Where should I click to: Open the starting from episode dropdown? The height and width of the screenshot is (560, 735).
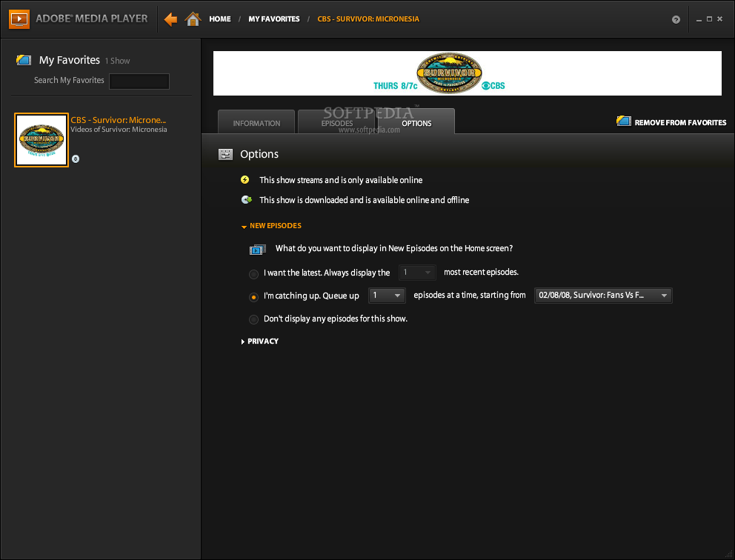(x=603, y=296)
